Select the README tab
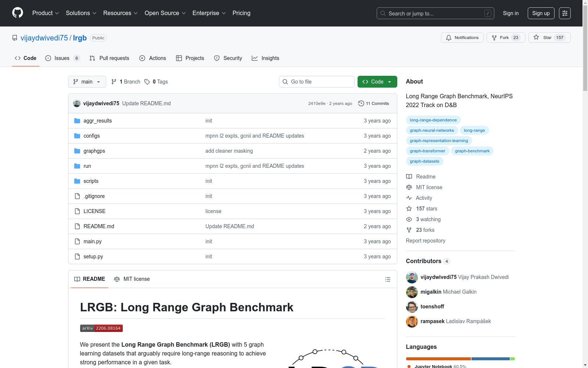Viewport: 588px width, 368px height. [90, 279]
